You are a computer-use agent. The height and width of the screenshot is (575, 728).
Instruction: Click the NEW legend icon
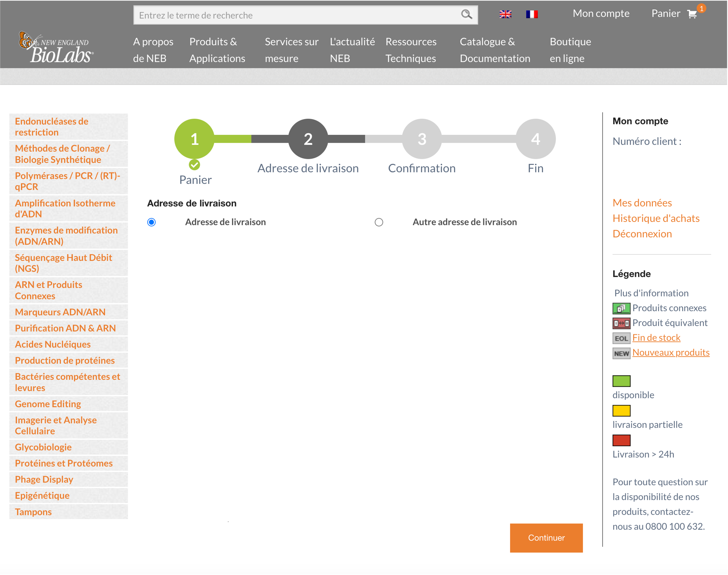(x=621, y=353)
